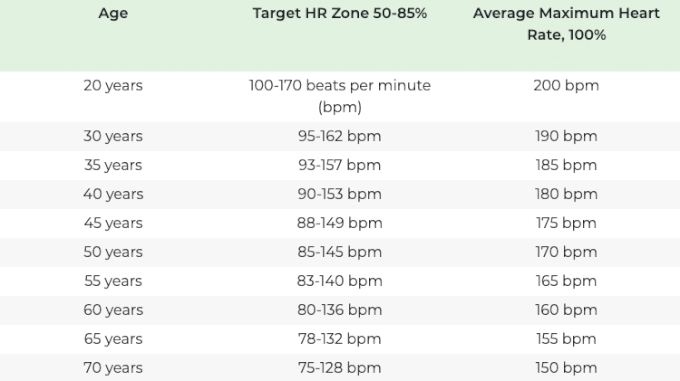Click the 78-132 bpm target zone cell
This screenshot has width=680, height=381.
tap(340, 339)
